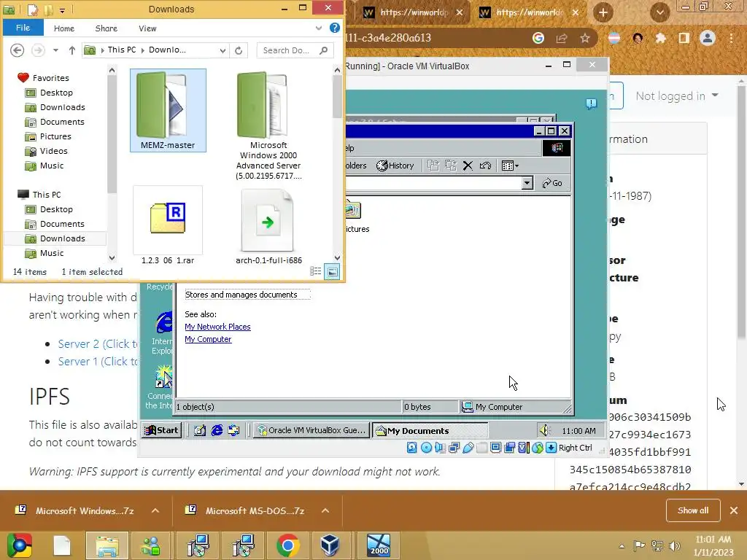The image size is (747, 560).
Task: Click VirtualBox USB status icon
Action: pos(468,448)
